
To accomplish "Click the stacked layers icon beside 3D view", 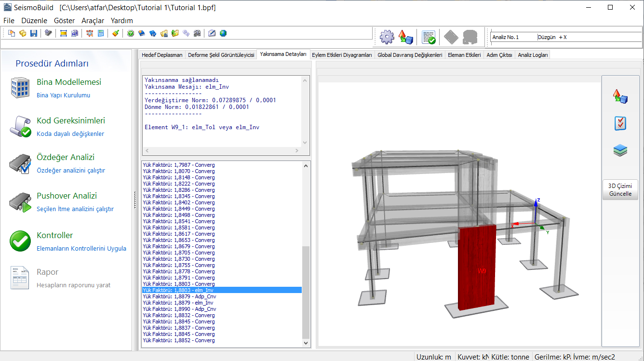I will click(x=620, y=150).
